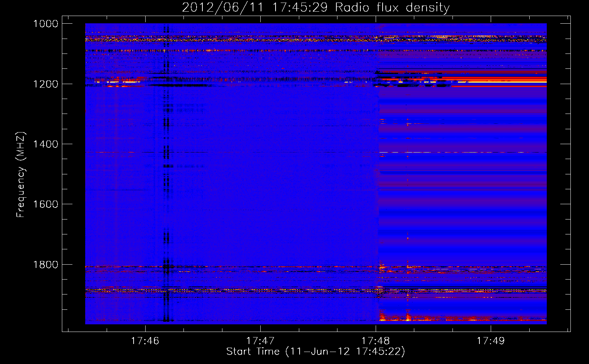Click the "1400" frequency tick label
589x364 pixels.
(x=46, y=144)
